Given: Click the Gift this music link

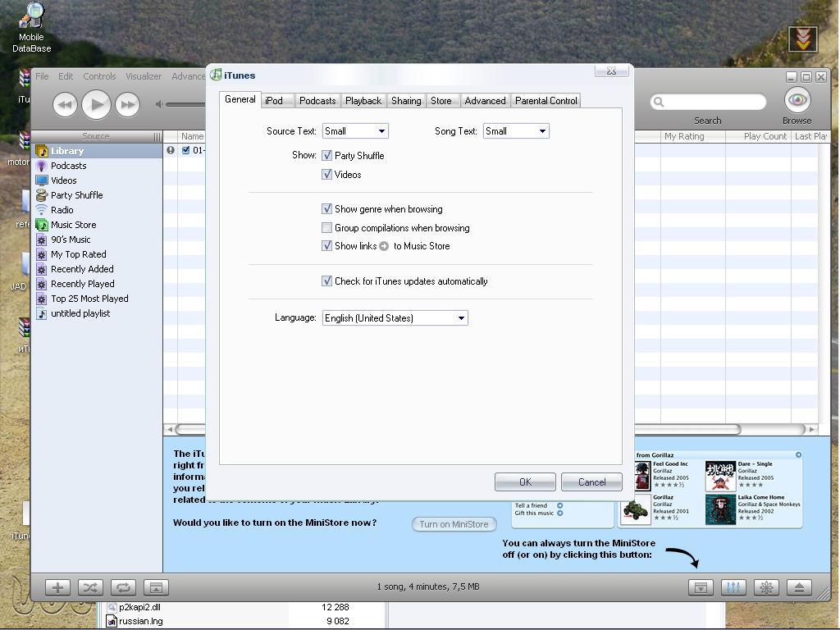Looking at the screenshot, I should pos(534,514).
